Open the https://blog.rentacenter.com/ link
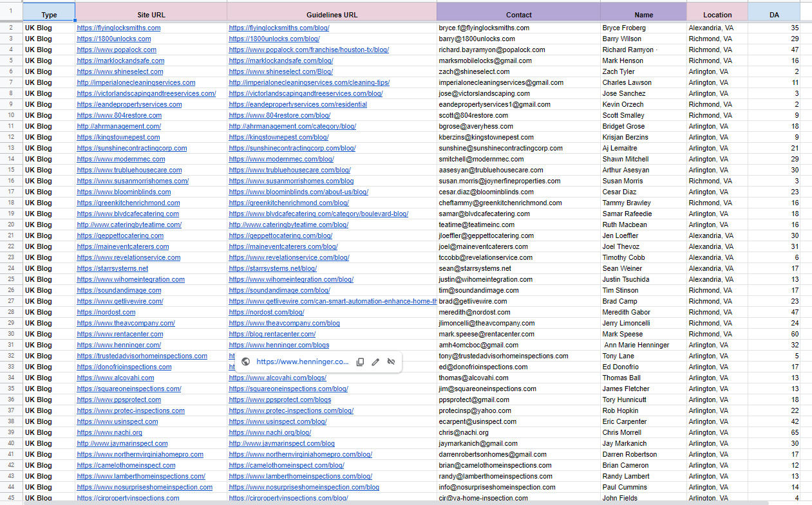Image resolution: width=812 pixels, height=505 pixels. tap(272, 334)
